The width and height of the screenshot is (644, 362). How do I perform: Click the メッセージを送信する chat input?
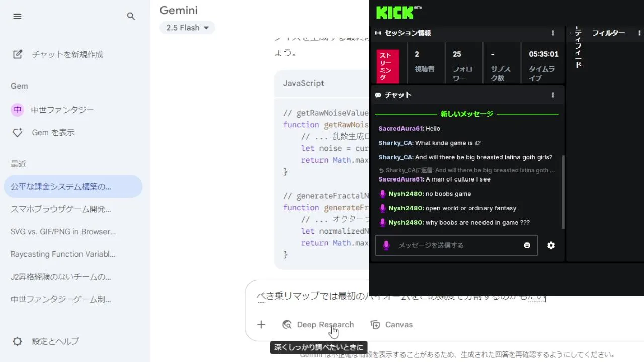456,245
